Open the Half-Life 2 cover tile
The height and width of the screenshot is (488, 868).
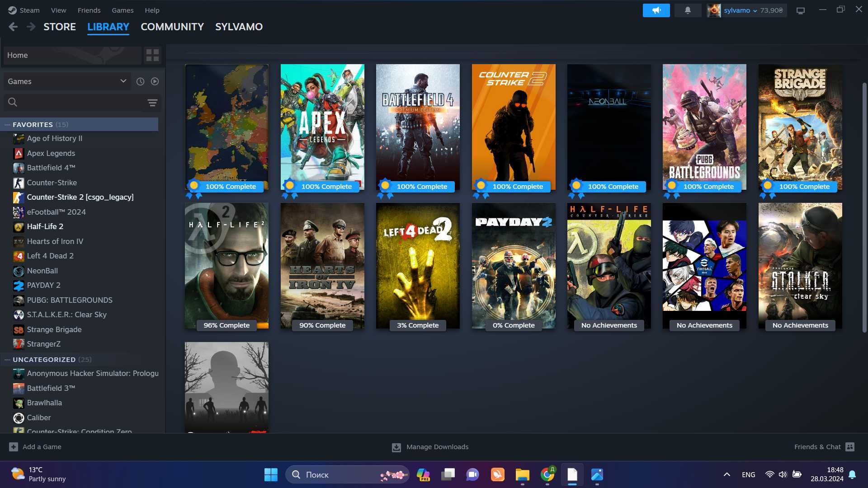[226, 266]
